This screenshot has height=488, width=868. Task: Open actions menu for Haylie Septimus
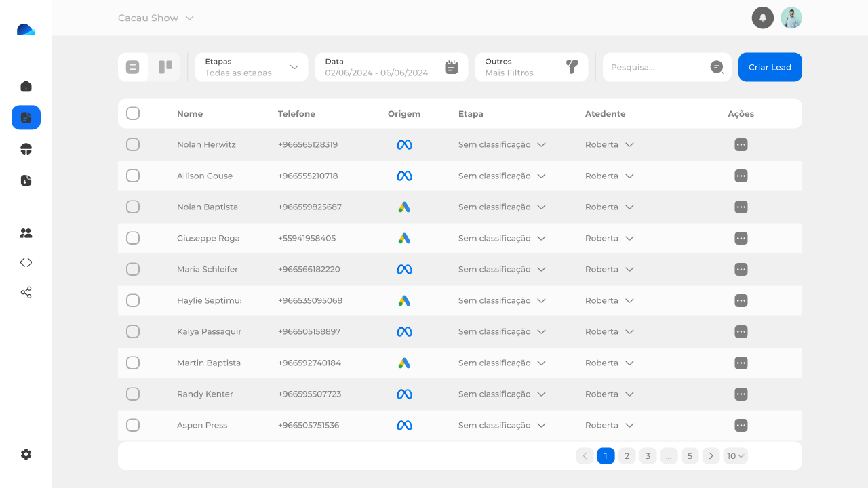pyautogui.click(x=741, y=300)
